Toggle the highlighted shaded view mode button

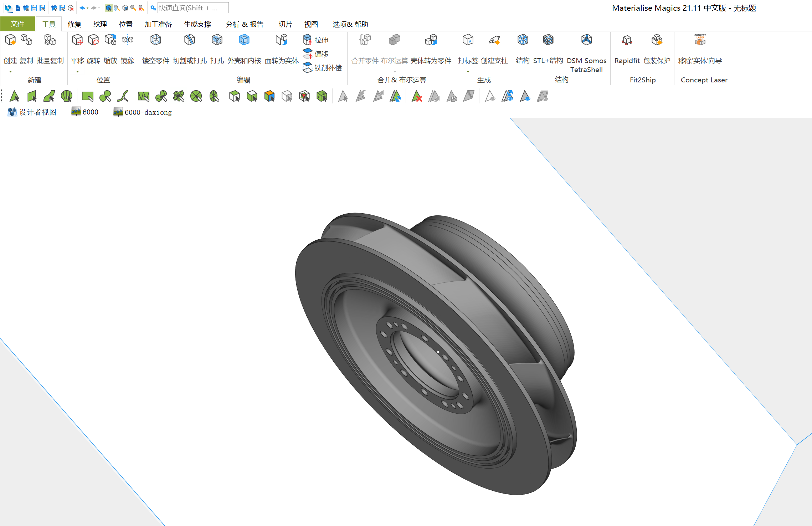109,8
